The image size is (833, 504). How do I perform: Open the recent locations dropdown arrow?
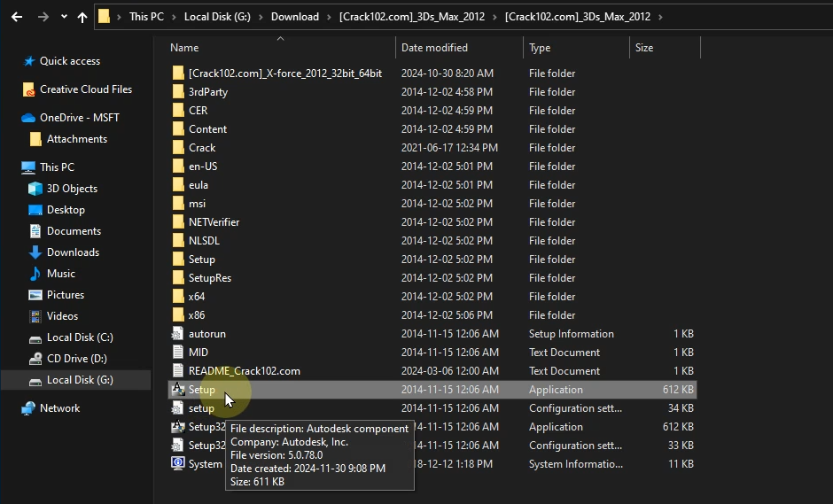click(x=64, y=17)
